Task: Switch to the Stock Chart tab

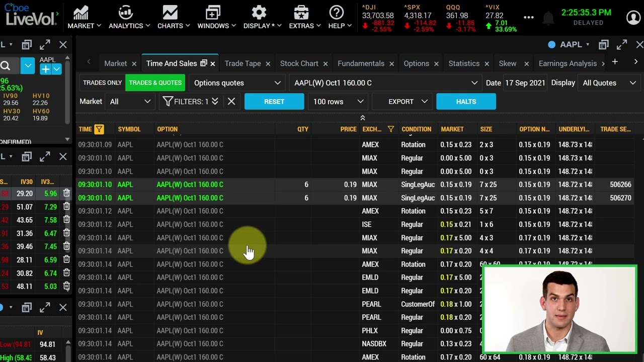Action: [x=299, y=63]
